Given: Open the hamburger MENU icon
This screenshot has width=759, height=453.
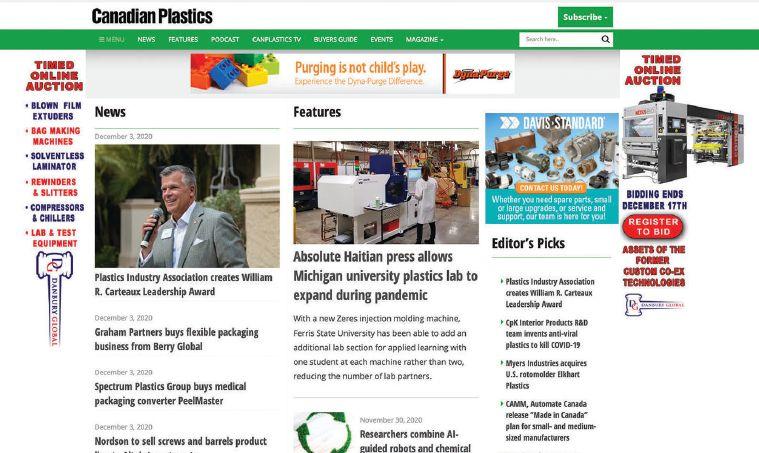Looking at the screenshot, I should click(x=111, y=39).
